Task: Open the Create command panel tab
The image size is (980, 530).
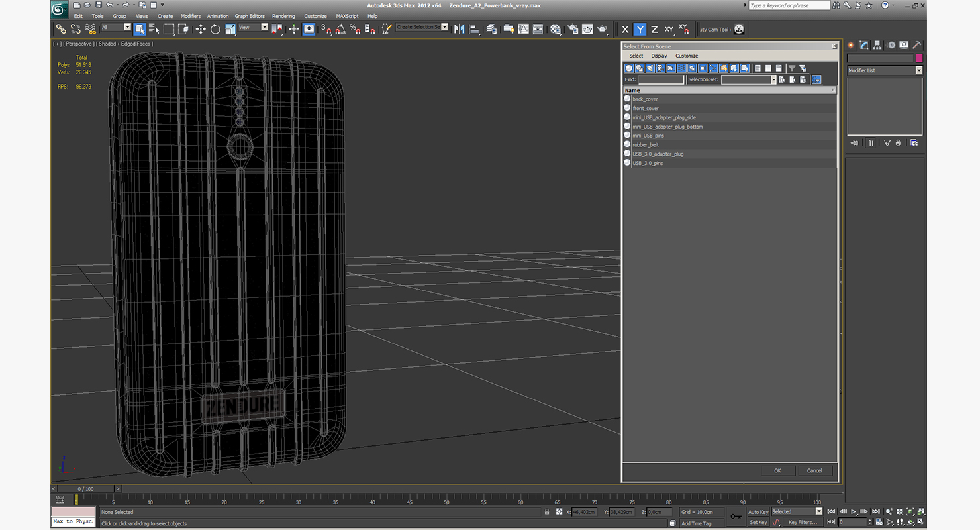Action: pyautogui.click(x=851, y=45)
